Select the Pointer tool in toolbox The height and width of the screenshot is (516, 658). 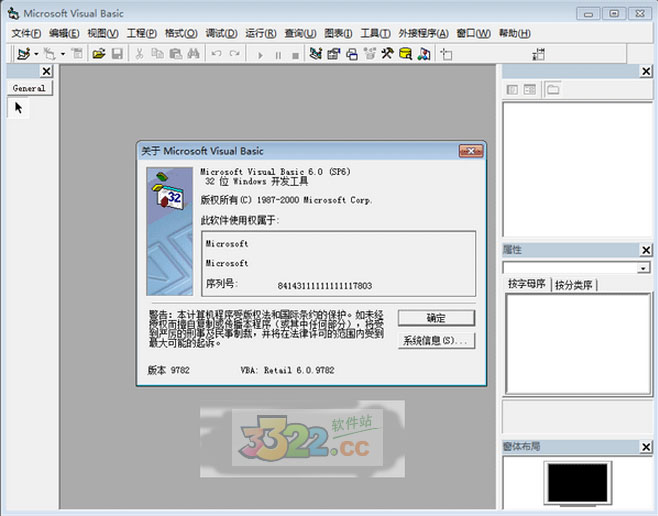pos(18,108)
